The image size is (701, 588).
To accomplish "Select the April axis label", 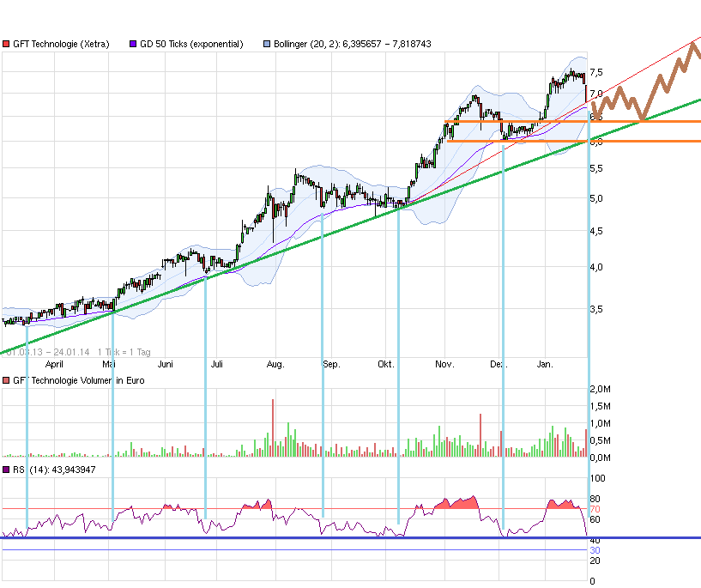I will (x=54, y=364).
